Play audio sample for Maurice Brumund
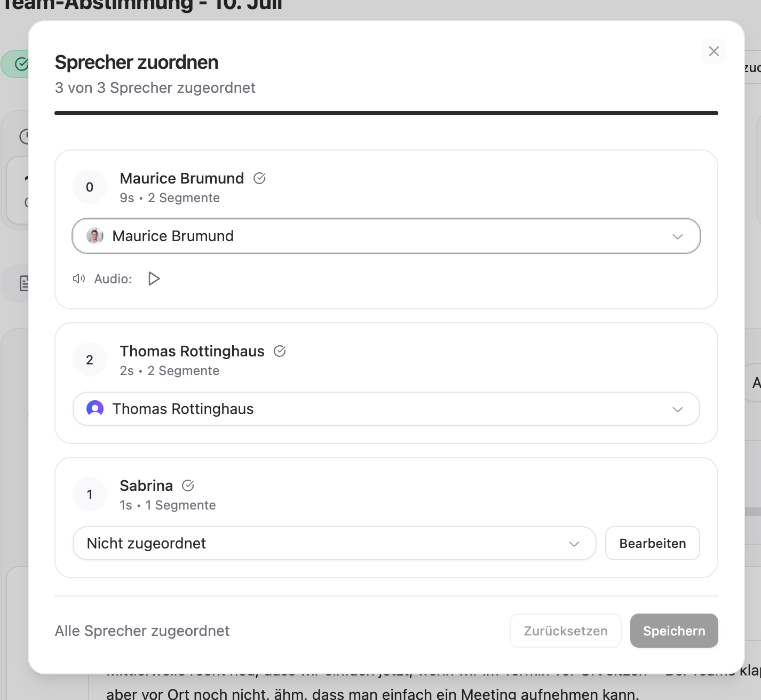 pyautogui.click(x=154, y=279)
